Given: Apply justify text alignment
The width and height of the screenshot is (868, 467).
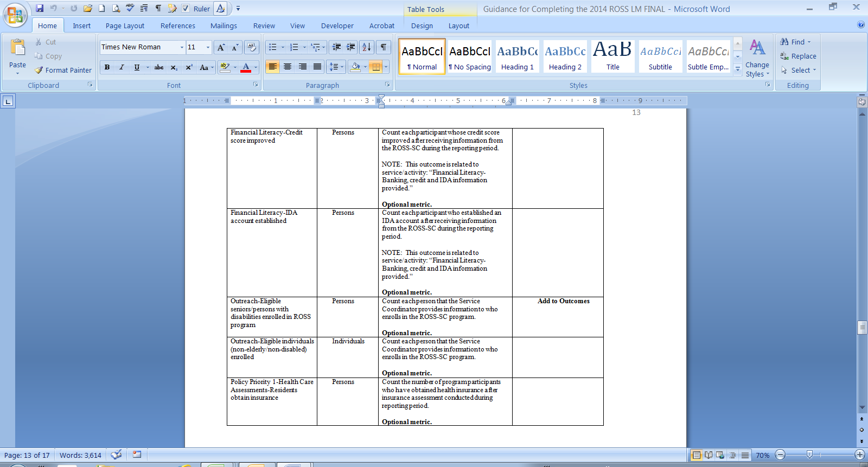Looking at the screenshot, I should tap(317, 67).
